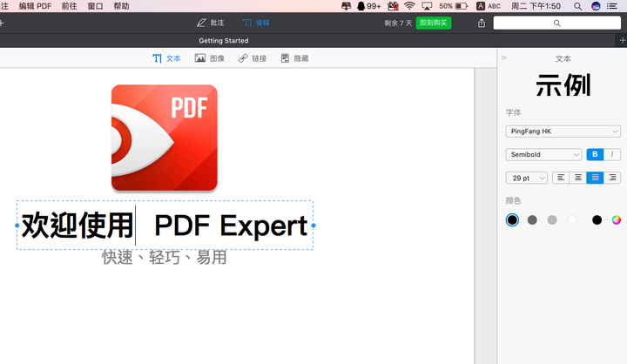Align text center
Image resolution: width=627 pixels, height=364 pixels.
[x=578, y=178]
